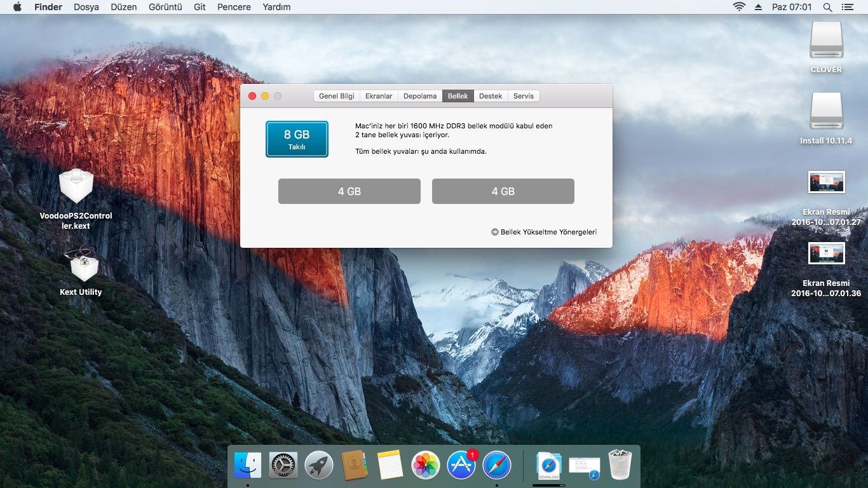Open the Düzen menu

pyautogui.click(x=123, y=7)
